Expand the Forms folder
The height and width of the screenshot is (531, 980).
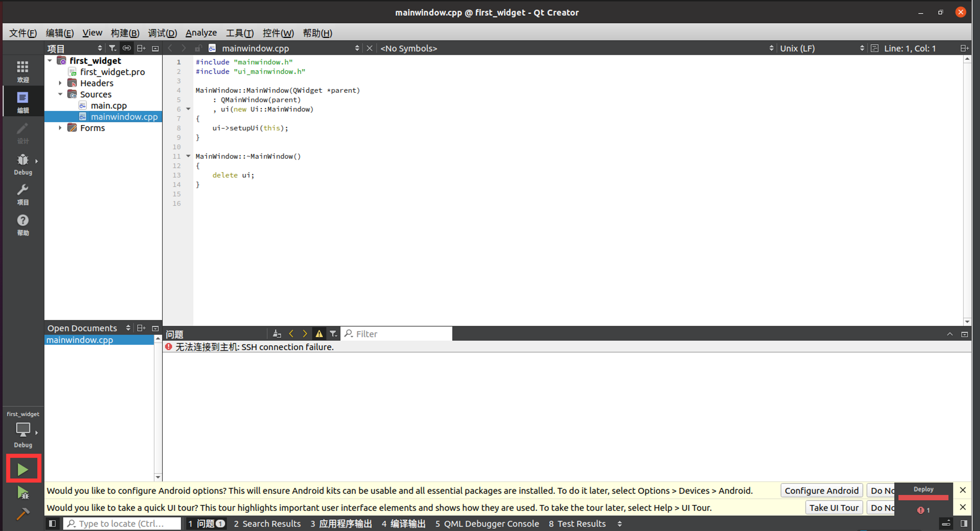(60, 128)
